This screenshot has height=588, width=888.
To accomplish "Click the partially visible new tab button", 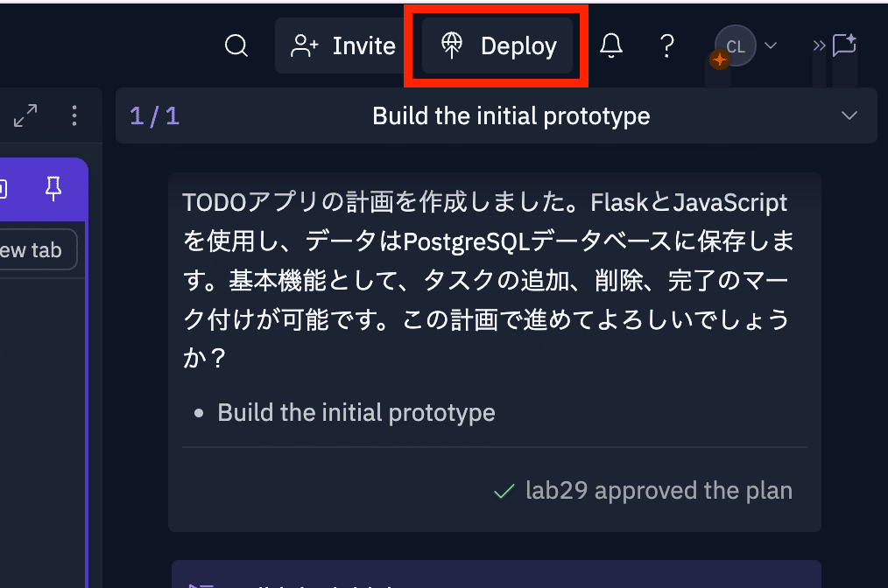I will click(35, 250).
